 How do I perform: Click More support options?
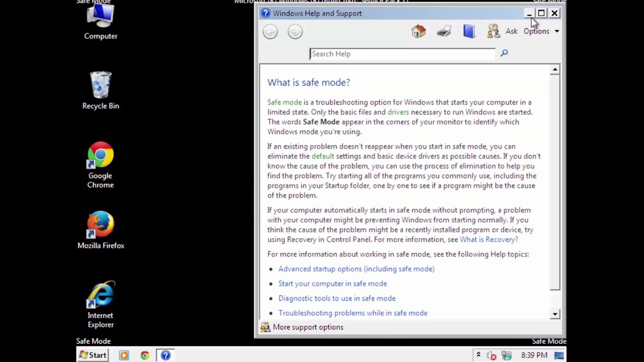point(308,327)
